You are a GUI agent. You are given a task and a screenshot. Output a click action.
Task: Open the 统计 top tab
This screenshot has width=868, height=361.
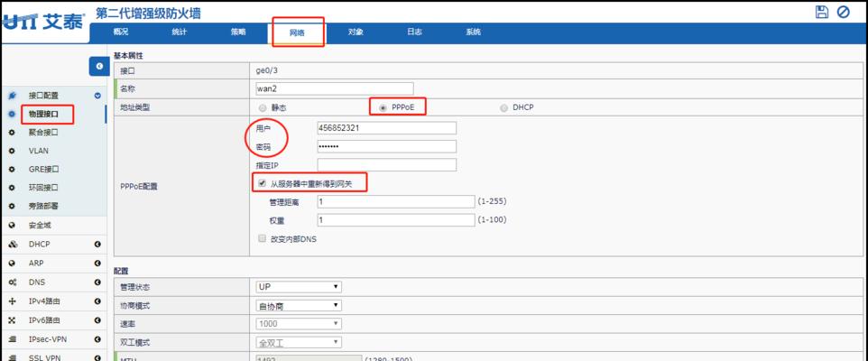click(180, 32)
